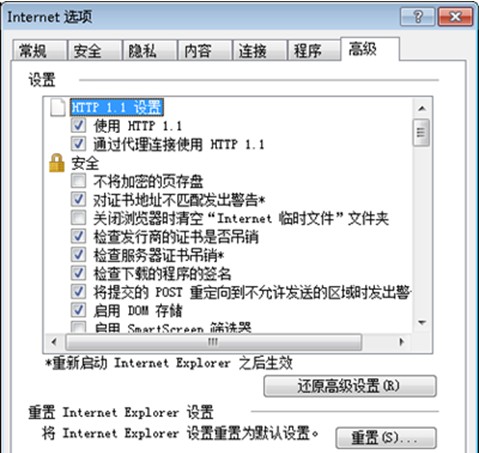Click the 重置(S)... button
Image resolution: width=479 pixels, height=453 pixels.
386,437
